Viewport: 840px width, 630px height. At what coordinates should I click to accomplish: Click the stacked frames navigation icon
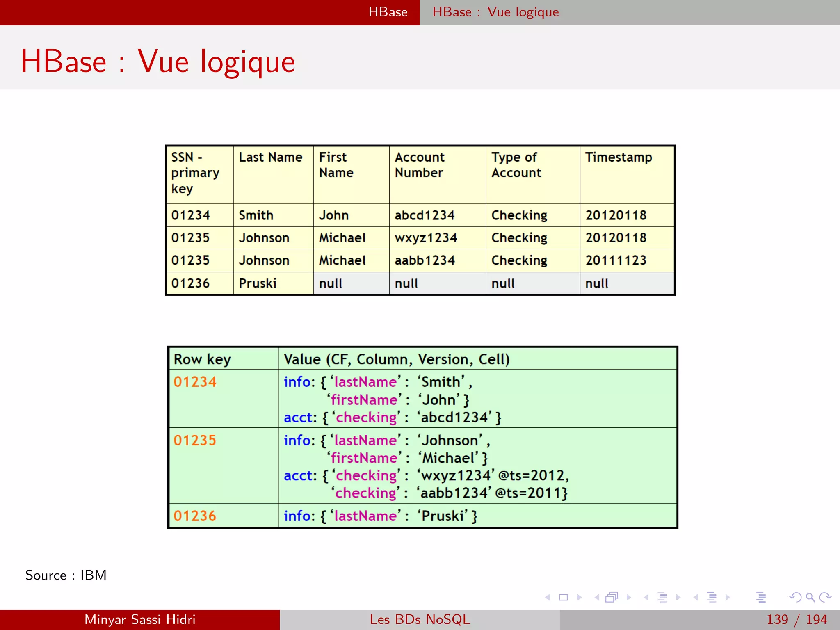[612, 597]
